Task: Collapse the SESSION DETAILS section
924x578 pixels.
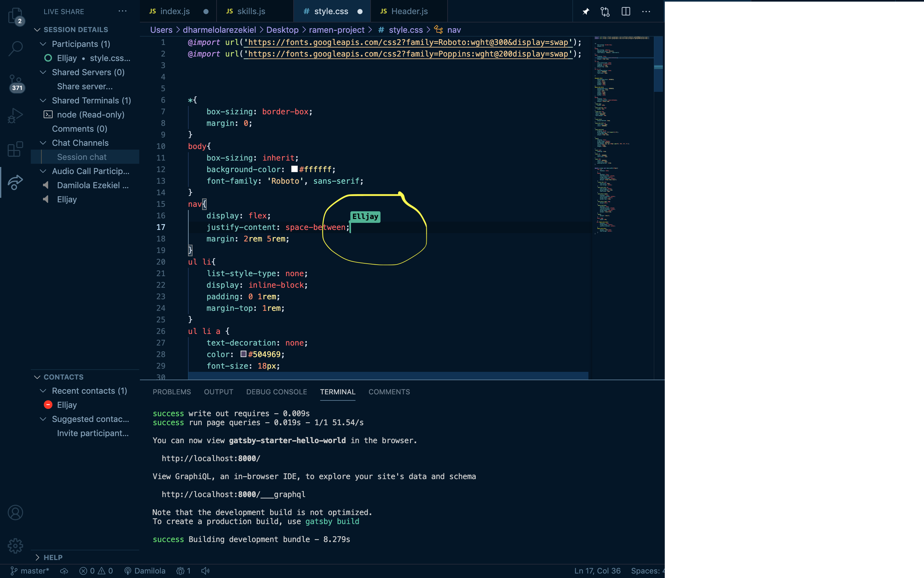Action: click(37, 30)
